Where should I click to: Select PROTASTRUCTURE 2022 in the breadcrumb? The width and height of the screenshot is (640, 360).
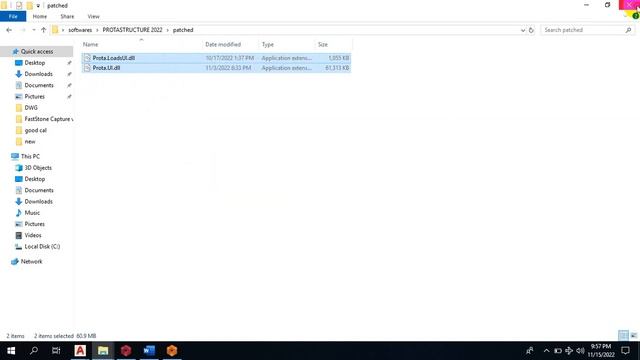point(132,30)
